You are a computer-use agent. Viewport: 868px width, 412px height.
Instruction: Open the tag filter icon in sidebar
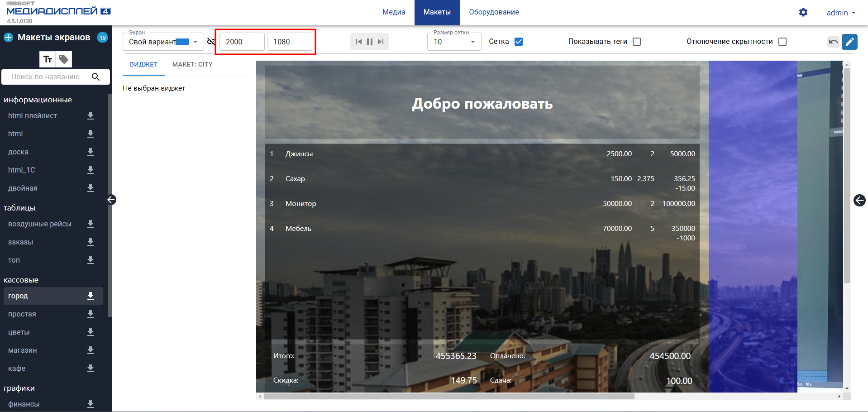click(64, 59)
